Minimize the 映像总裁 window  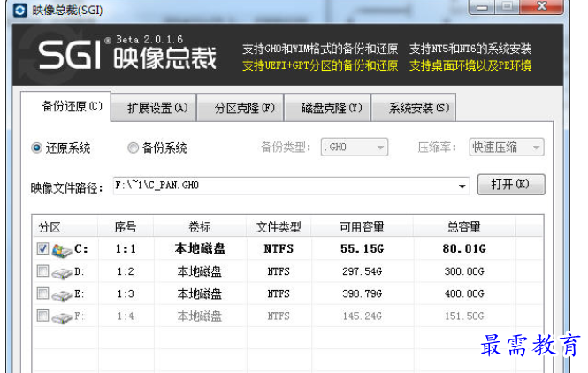(x=482, y=7)
